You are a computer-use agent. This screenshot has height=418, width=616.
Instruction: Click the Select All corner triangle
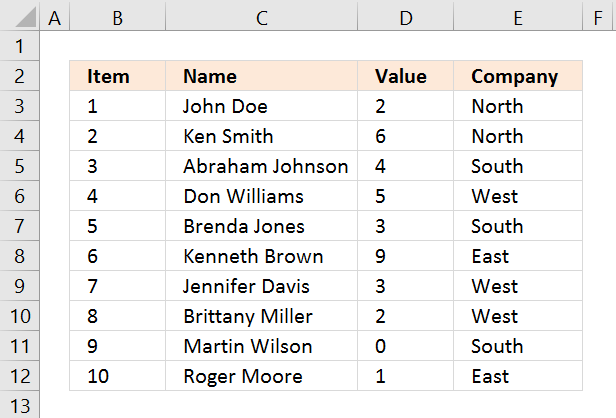tap(20, 17)
